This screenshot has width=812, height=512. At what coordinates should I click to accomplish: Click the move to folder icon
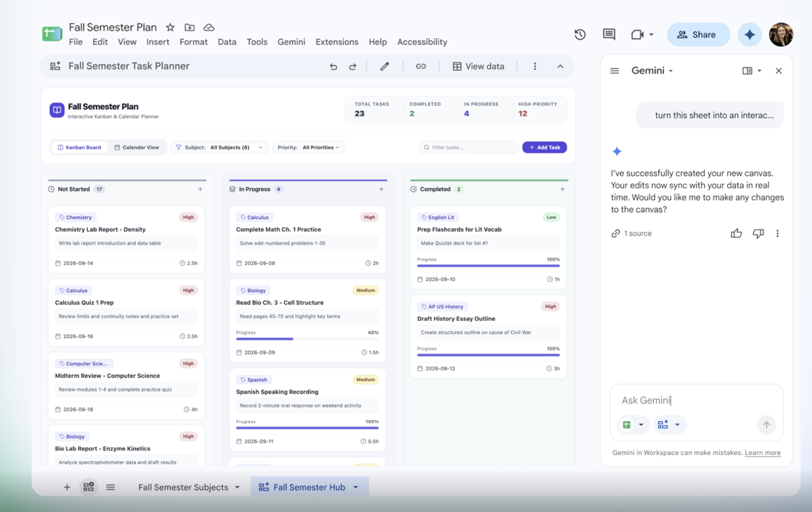point(189,27)
